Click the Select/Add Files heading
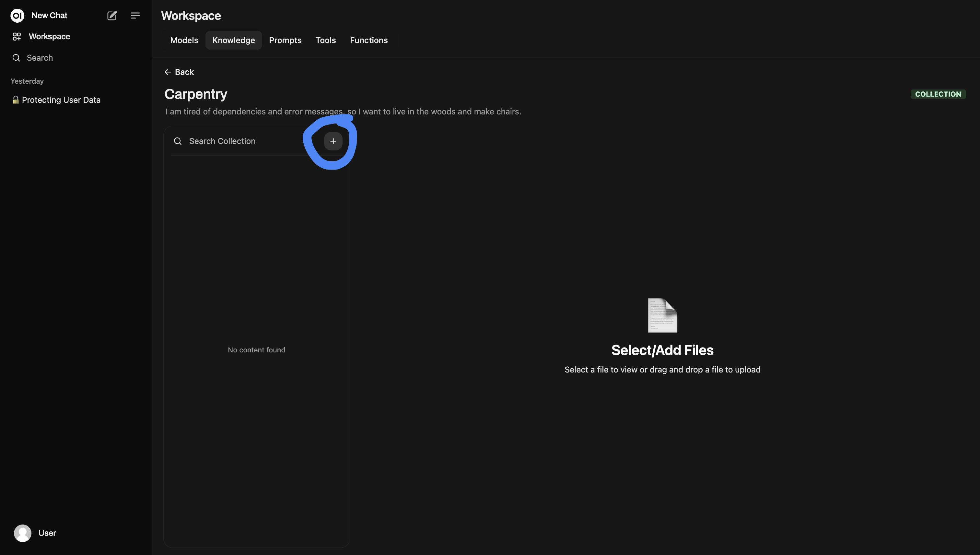Viewport: 980px width, 555px height. (662, 350)
